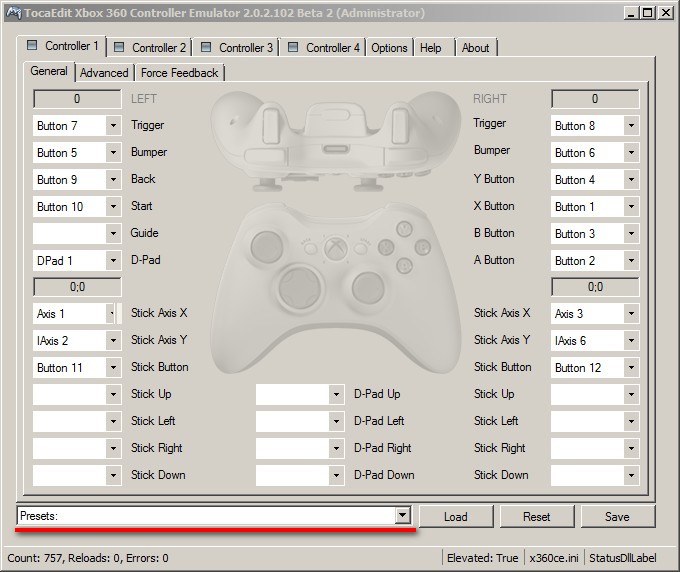The height and width of the screenshot is (572, 680).
Task: Click the Reset button
Action: 537,516
